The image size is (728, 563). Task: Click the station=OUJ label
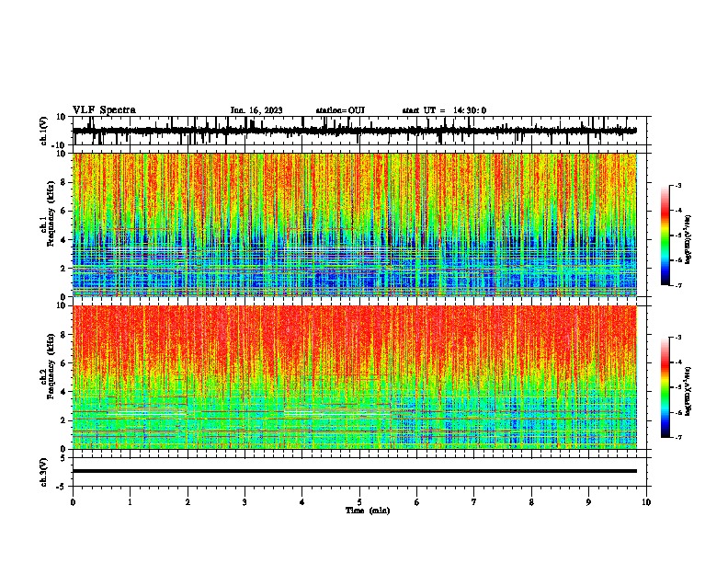tap(340, 110)
